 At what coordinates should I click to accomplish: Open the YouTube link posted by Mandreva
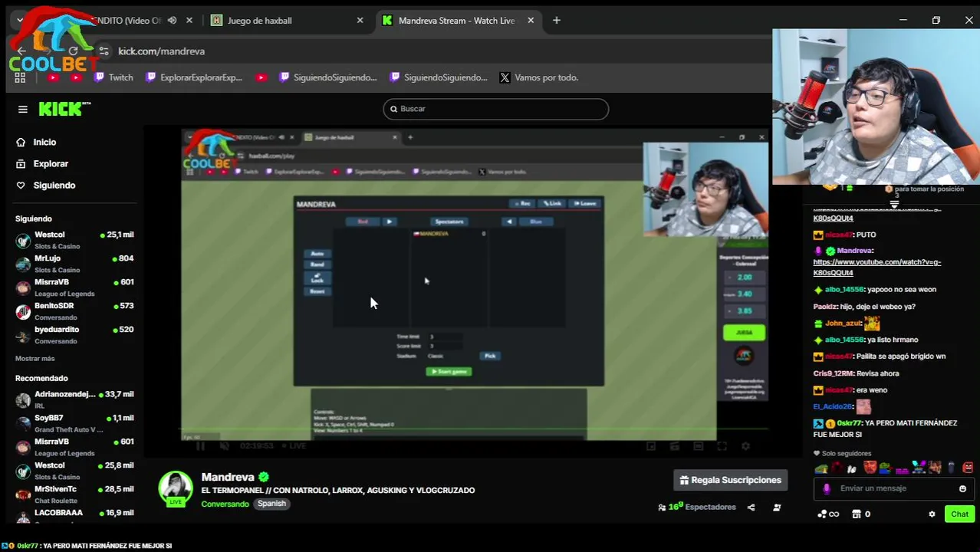(x=876, y=268)
